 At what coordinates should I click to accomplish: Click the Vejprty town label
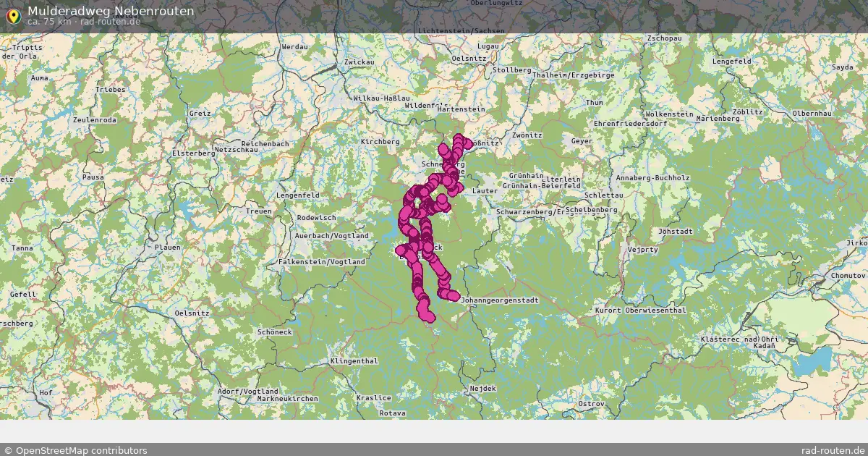coord(643,249)
